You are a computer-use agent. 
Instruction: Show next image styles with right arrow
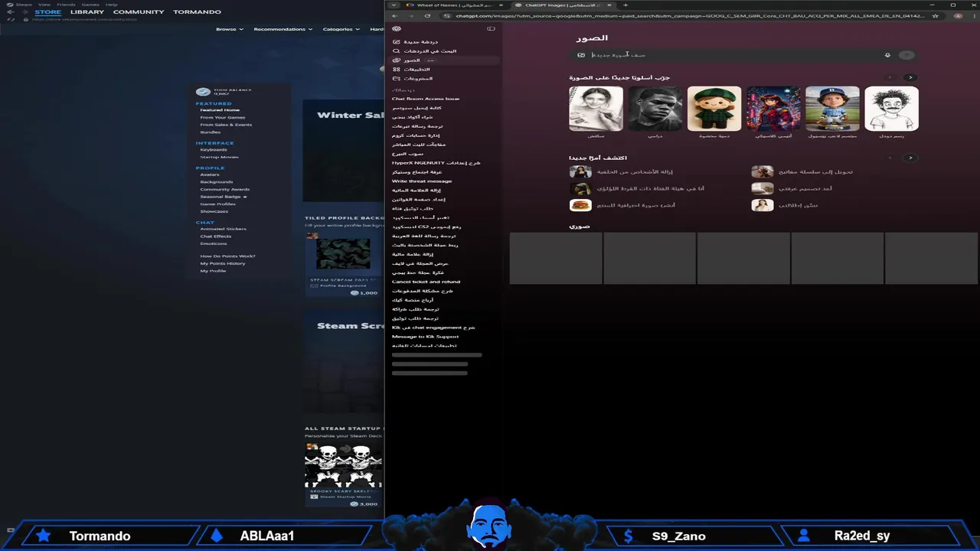point(910,77)
